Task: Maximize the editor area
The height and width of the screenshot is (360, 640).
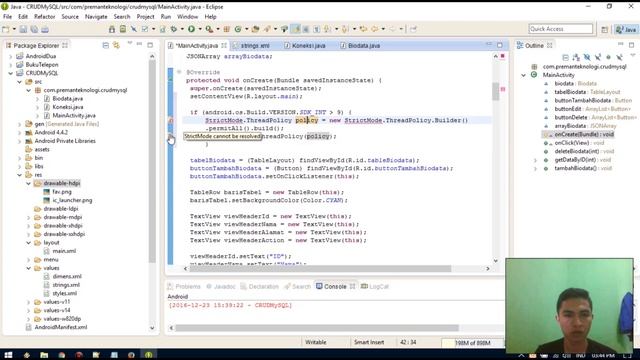Action: [x=500, y=44]
